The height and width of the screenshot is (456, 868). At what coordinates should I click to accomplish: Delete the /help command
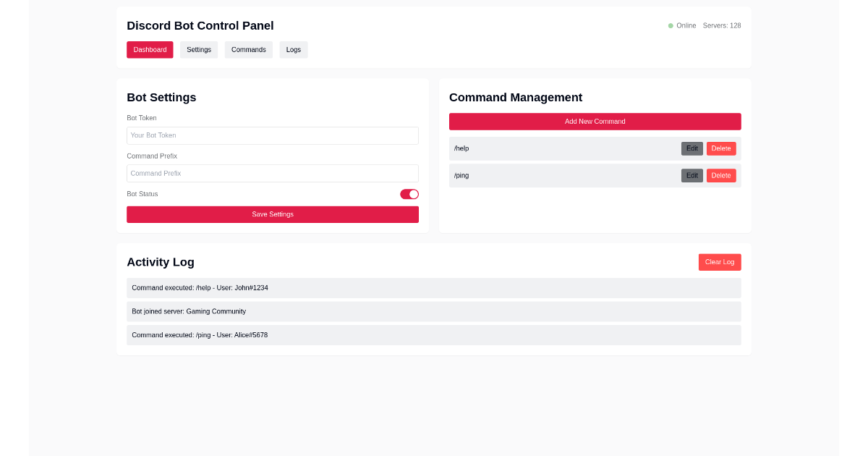click(721, 148)
